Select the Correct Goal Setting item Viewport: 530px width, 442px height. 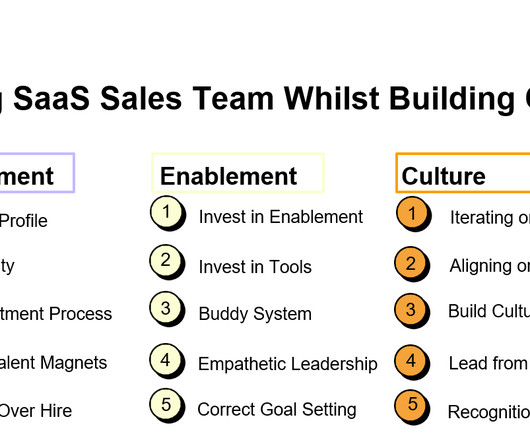click(x=277, y=410)
